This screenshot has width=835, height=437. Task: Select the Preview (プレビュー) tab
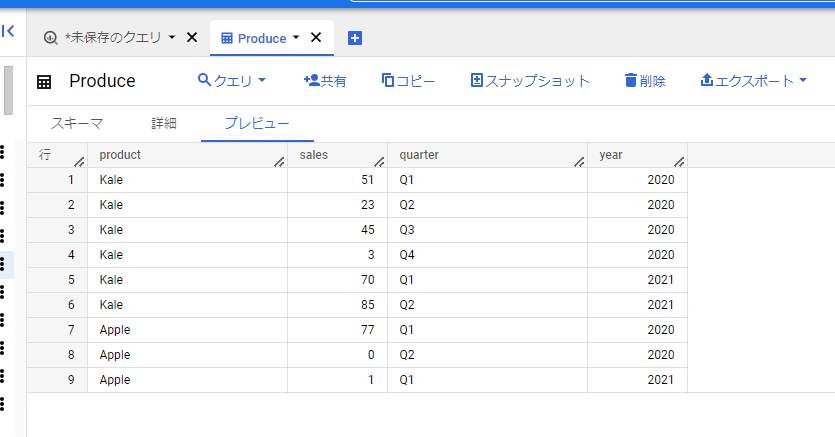pos(257,123)
